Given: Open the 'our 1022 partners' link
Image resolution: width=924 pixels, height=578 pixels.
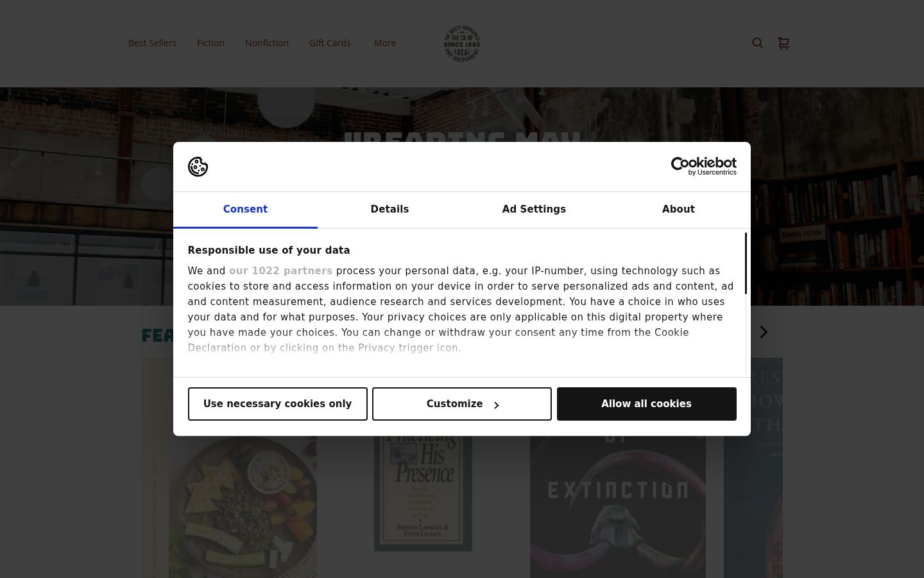Looking at the screenshot, I should pyautogui.click(x=280, y=271).
